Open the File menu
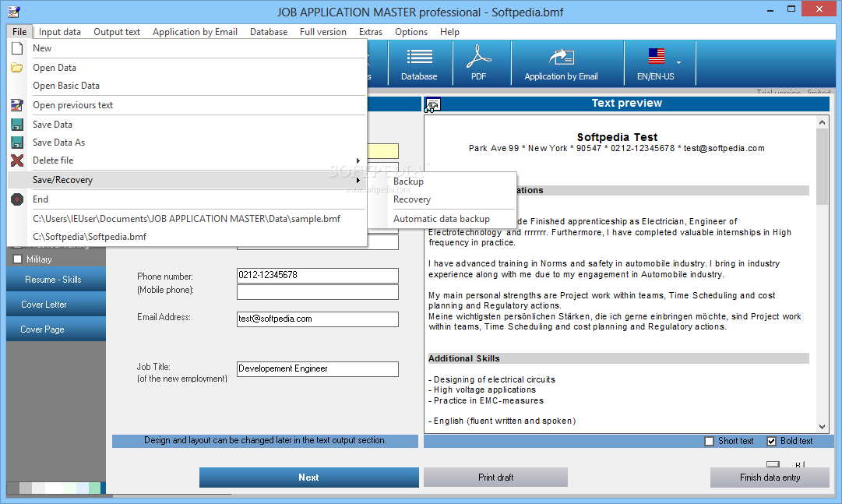This screenshot has height=504, width=842. pos(19,32)
